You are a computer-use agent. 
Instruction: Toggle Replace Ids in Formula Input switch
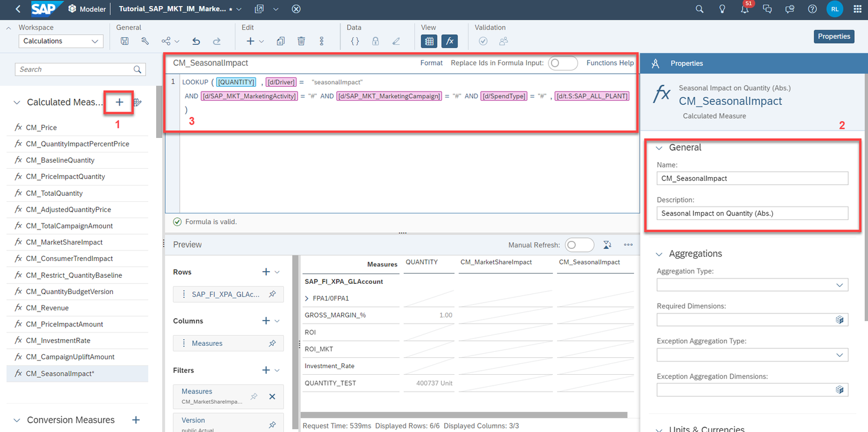[x=563, y=63]
